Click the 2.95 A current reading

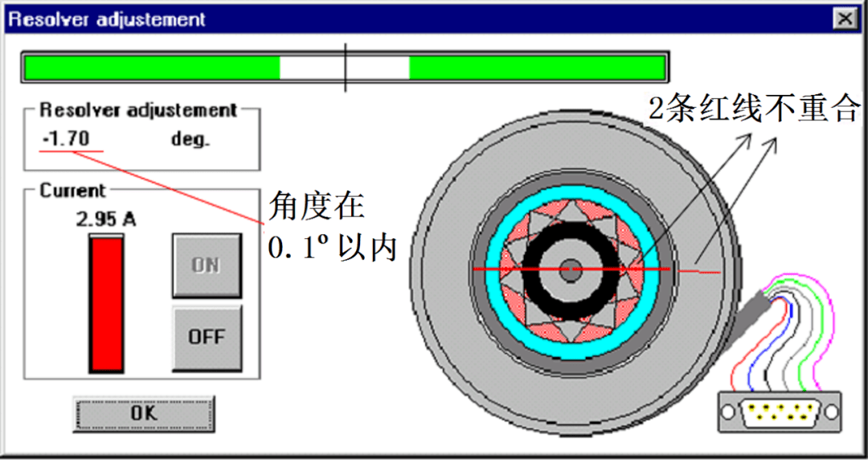pos(106,220)
